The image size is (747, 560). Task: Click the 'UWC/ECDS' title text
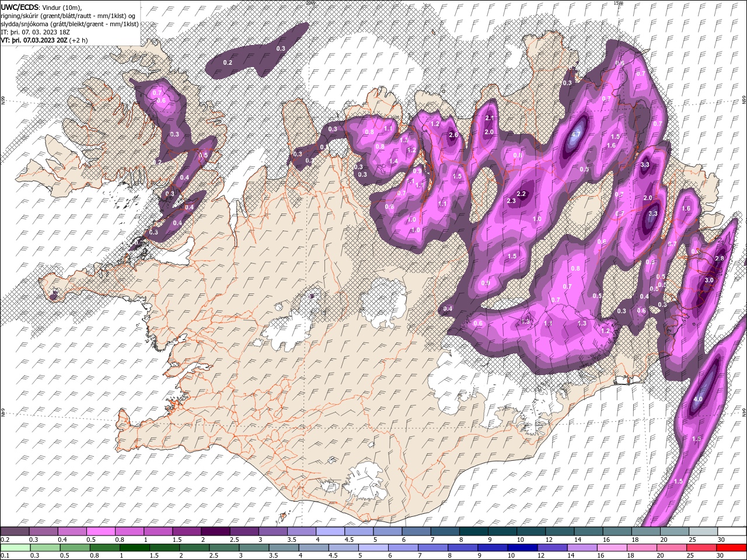[20, 7]
